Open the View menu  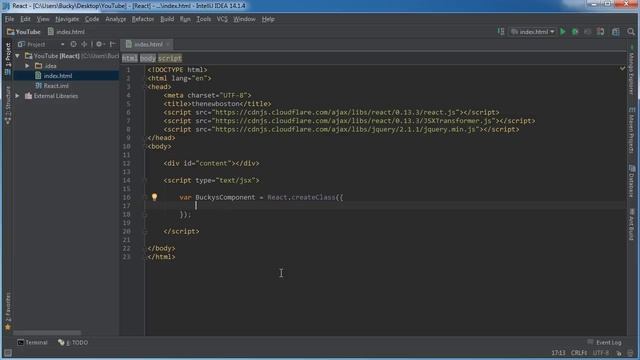[x=43, y=19]
